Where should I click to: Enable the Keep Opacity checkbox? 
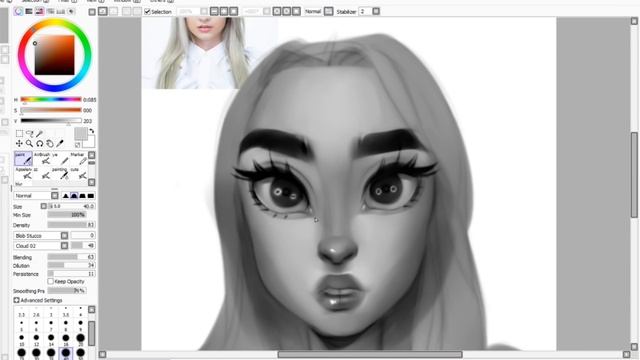point(51,281)
